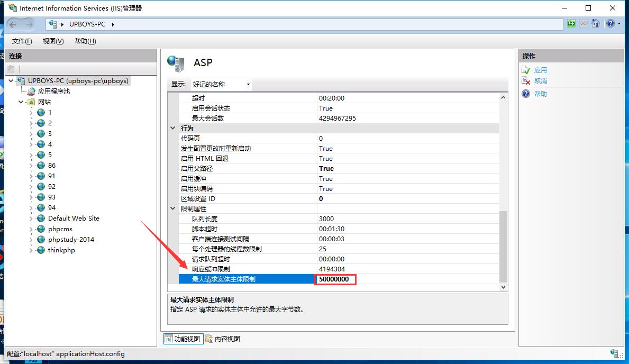Click the 取消 cancel link

click(x=540, y=80)
